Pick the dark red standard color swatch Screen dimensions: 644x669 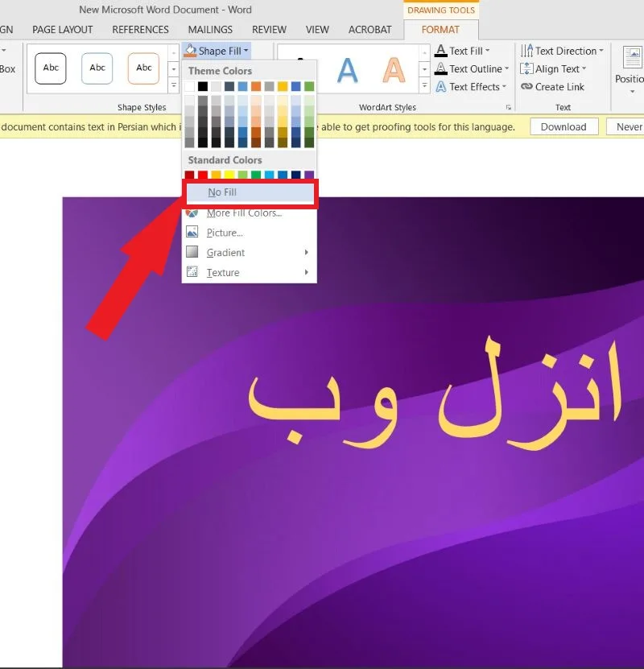tap(190, 174)
